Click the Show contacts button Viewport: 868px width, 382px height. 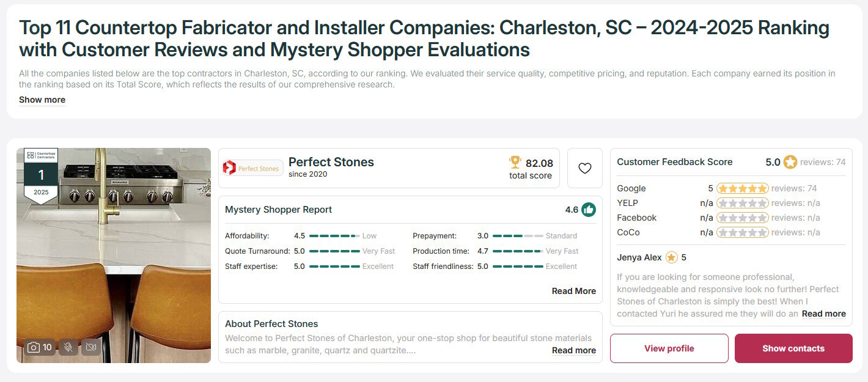[793, 348]
